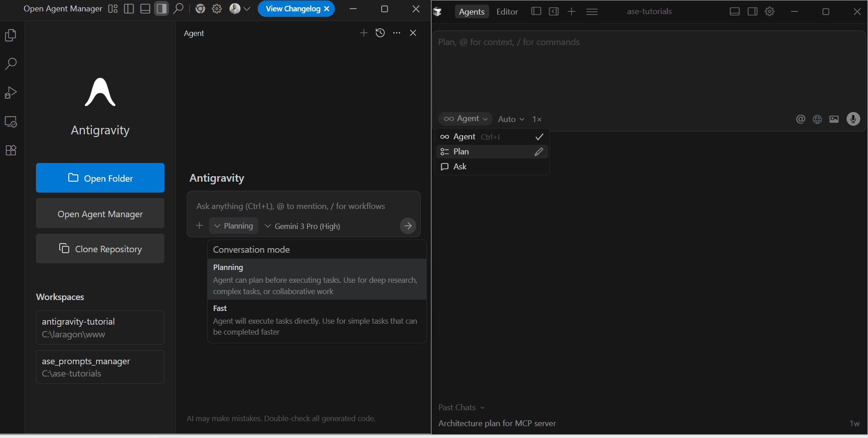The image size is (868, 438).
Task: Open the Chrome browser icon in Antigravity's title bar
Action: [200, 9]
